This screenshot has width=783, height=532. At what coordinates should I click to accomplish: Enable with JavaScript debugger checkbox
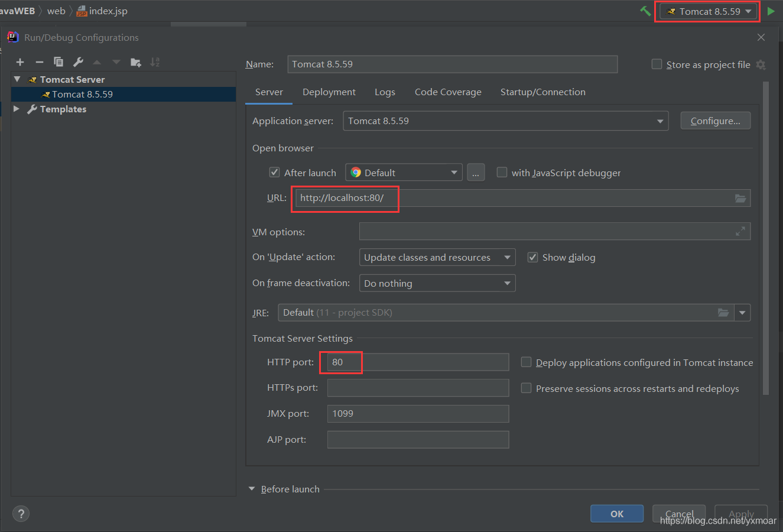(x=502, y=173)
